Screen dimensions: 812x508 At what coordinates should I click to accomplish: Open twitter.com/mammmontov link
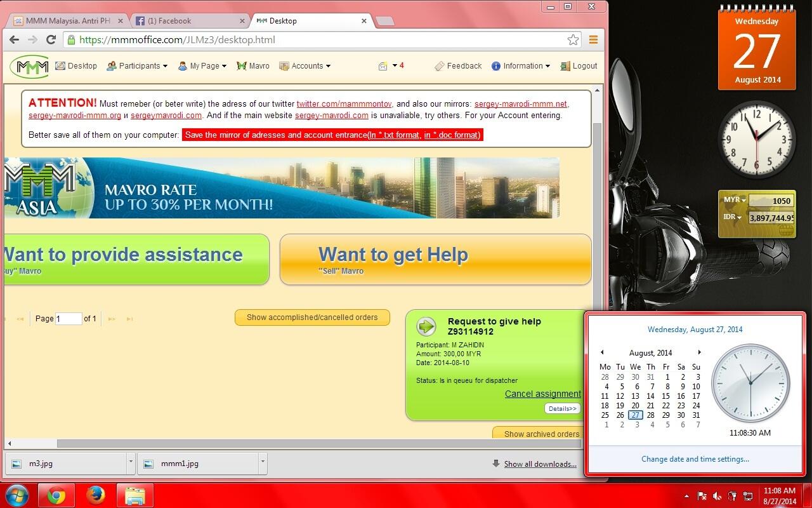344,104
